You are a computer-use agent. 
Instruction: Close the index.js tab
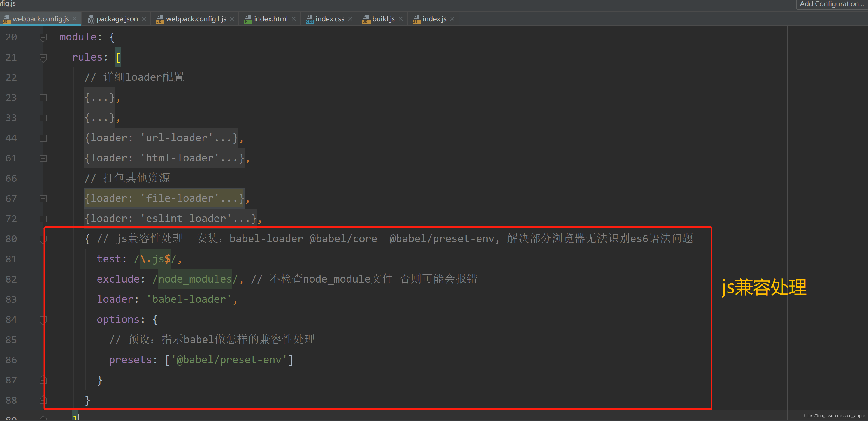click(x=452, y=19)
